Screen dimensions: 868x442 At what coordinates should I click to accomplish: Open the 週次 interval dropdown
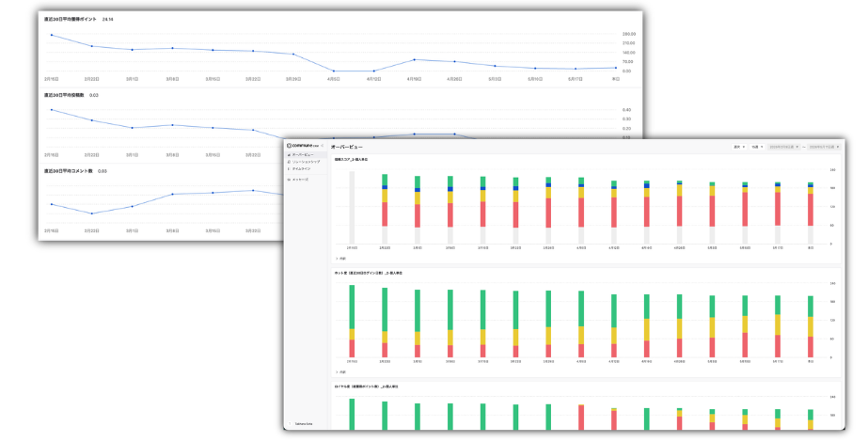[739, 147]
